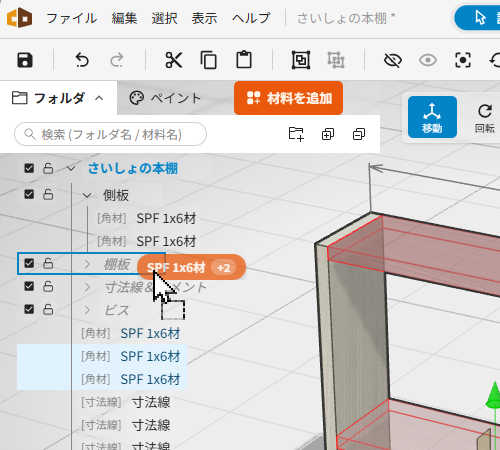Toggle lock for さいしょの本棚 root folder
Viewport: 500px width, 450px height.
[x=48, y=168]
